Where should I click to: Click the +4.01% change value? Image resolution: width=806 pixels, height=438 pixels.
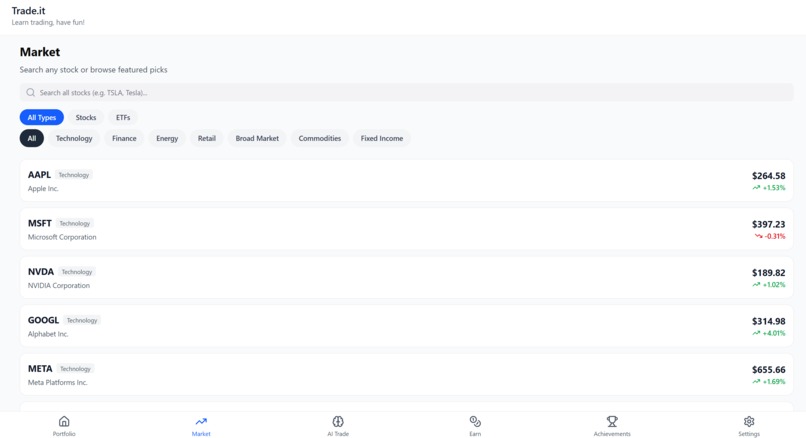[x=774, y=333]
